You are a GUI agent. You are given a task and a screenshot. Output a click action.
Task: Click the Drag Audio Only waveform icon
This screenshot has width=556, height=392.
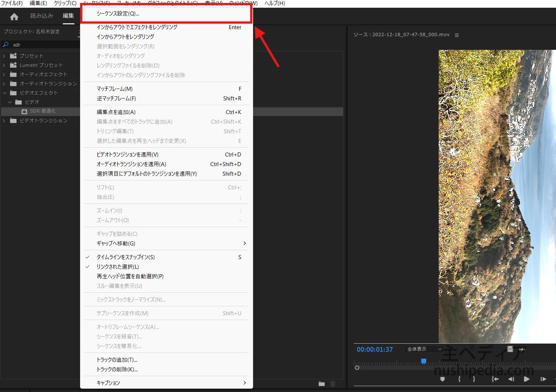point(522,349)
